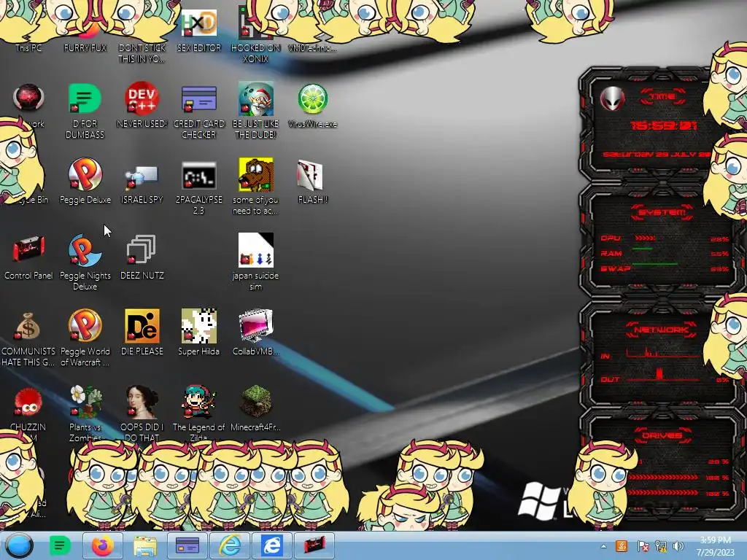Viewport: 747px width, 560px height.
Task: Launch the gold-ringed Internet Explorer taskbar icon
Action: [x=230, y=545]
